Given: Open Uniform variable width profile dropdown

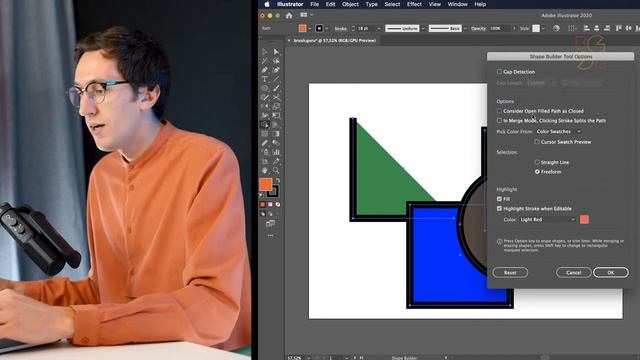Looking at the screenshot, I should click(423, 28).
